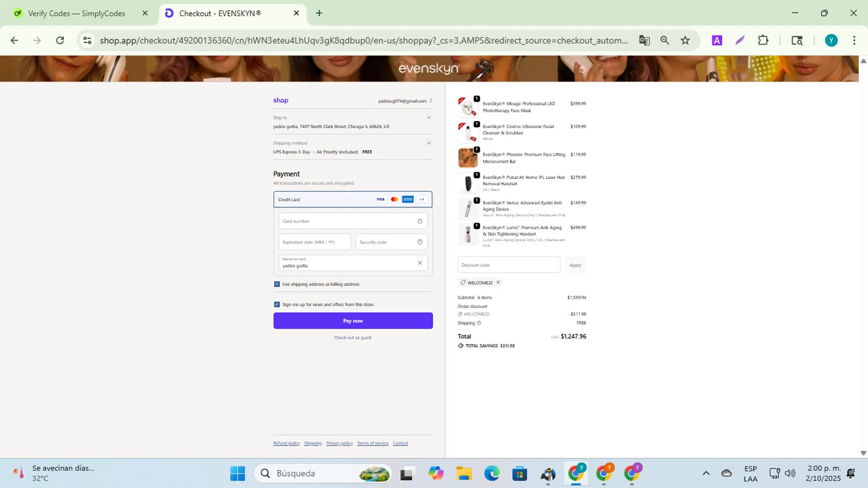The height and width of the screenshot is (488, 868).
Task: Show security code help icon
Action: tap(420, 242)
